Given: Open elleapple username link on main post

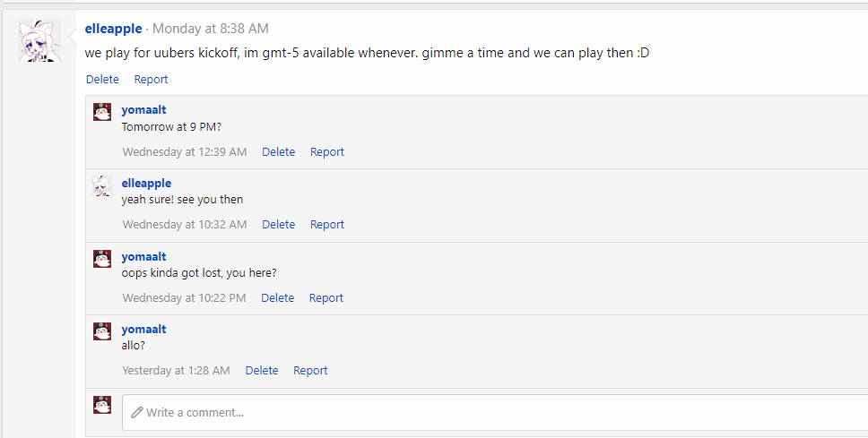Looking at the screenshot, I should pyautogui.click(x=113, y=29).
